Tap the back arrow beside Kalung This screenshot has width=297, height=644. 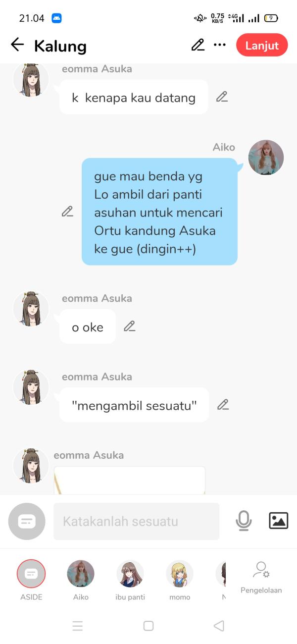click(x=17, y=45)
